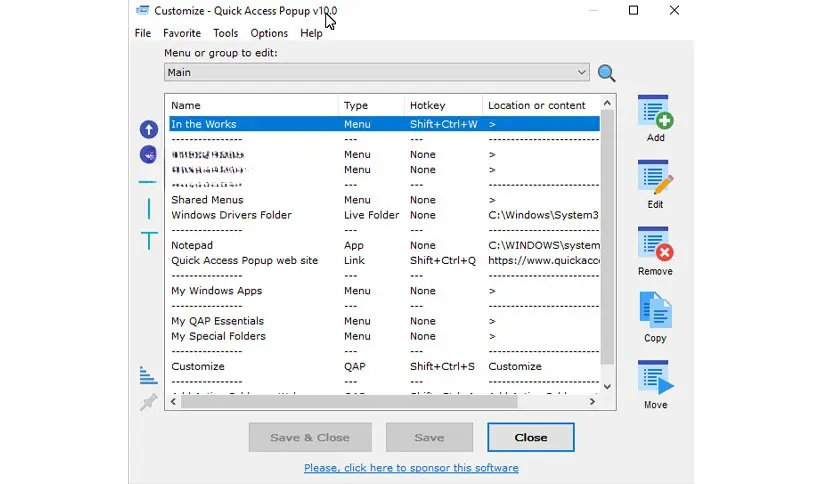Select the 'My Special Folders' row
The height and width of the screenshot is (484, 836).
pos(384,336)
